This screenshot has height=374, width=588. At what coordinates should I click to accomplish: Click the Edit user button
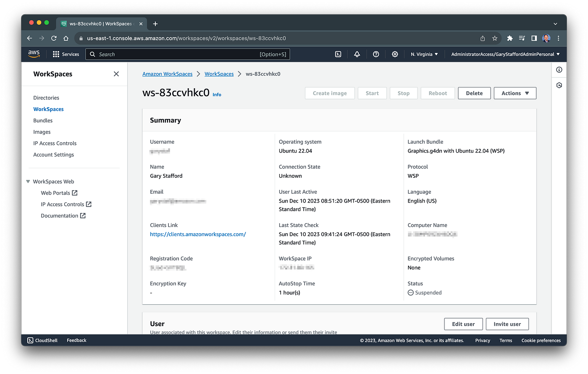pyautogui.click(x=463, y=324)
